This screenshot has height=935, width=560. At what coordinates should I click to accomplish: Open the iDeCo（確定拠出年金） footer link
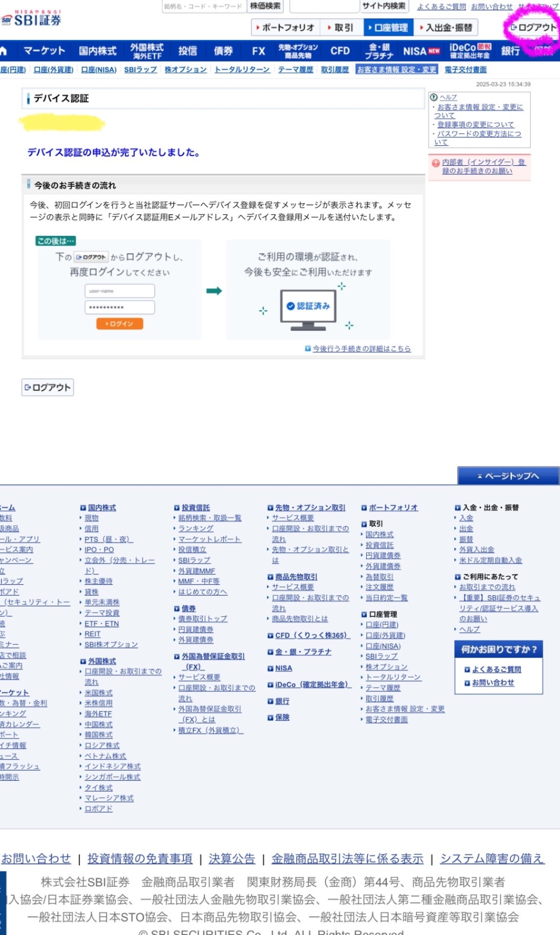click(313, 685)
